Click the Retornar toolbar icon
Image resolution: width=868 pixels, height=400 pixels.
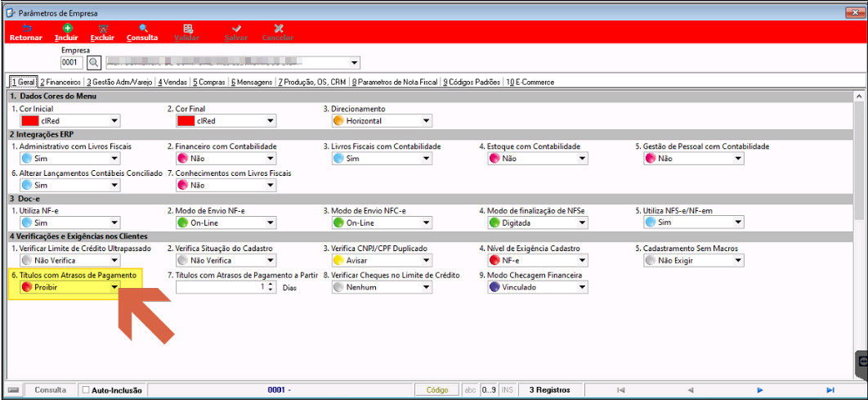(x=26, y=29)
